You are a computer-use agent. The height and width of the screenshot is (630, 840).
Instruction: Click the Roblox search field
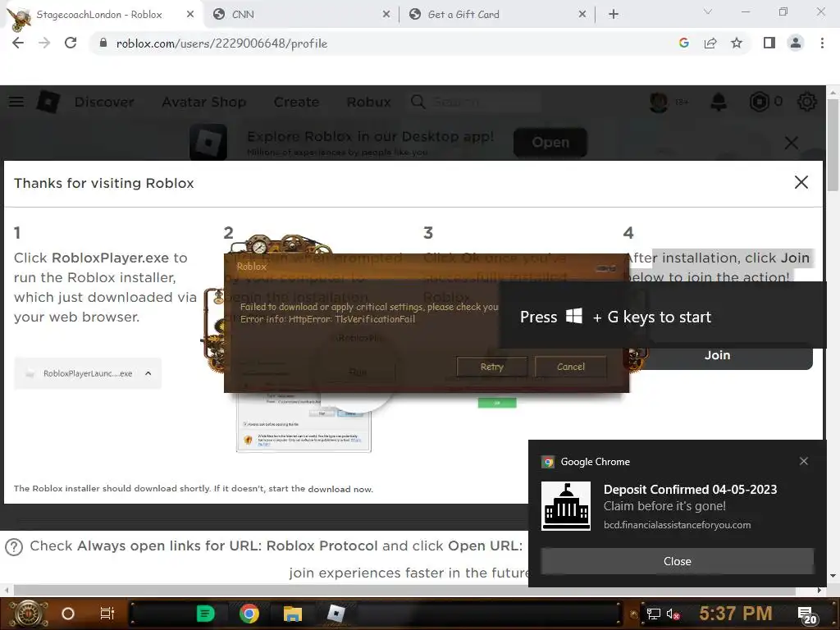pos(475,102)
